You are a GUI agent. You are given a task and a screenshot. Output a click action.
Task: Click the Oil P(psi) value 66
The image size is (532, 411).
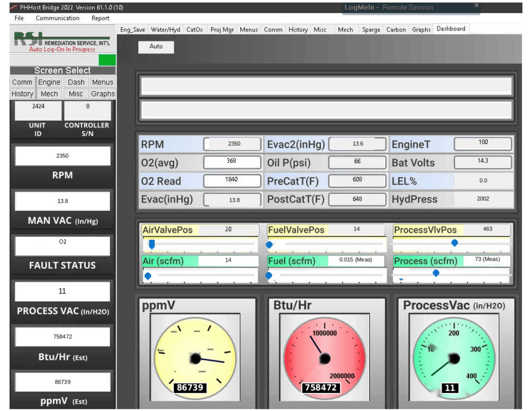coord(358,162)
